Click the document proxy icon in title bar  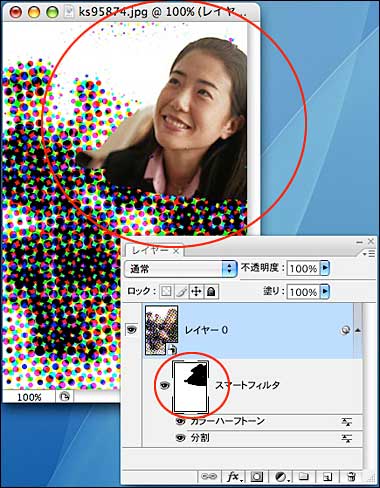69,12
